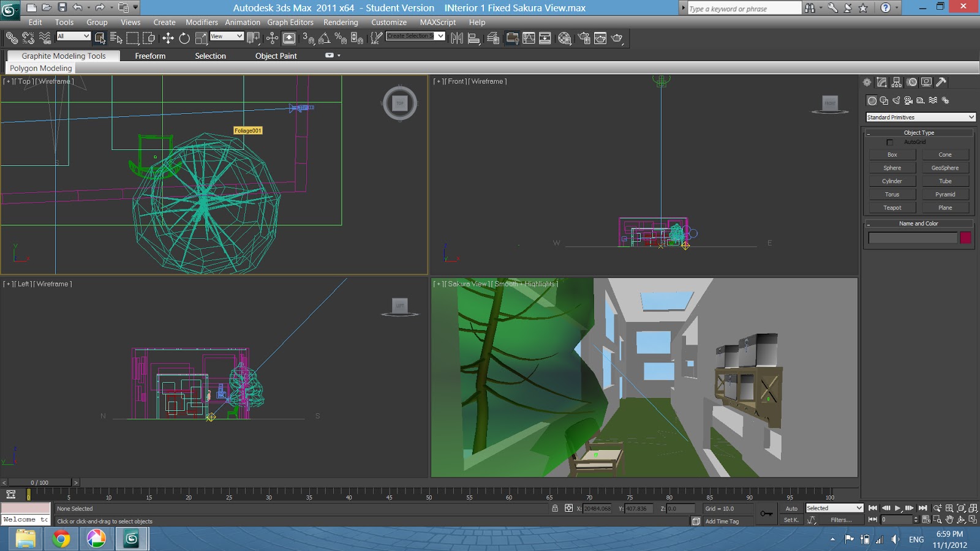
Task: Toggle Angle Snap in toolbar
Action: coord(325,38)
